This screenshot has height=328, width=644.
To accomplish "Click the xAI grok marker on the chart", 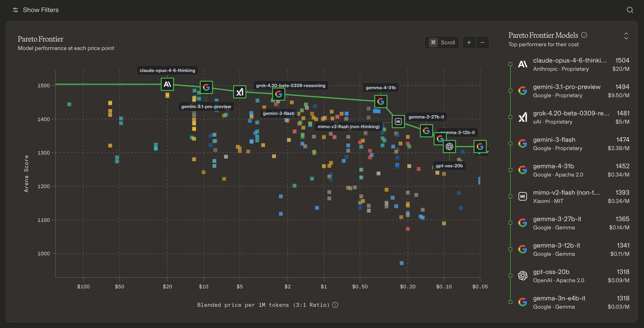I will coord(239,92).
